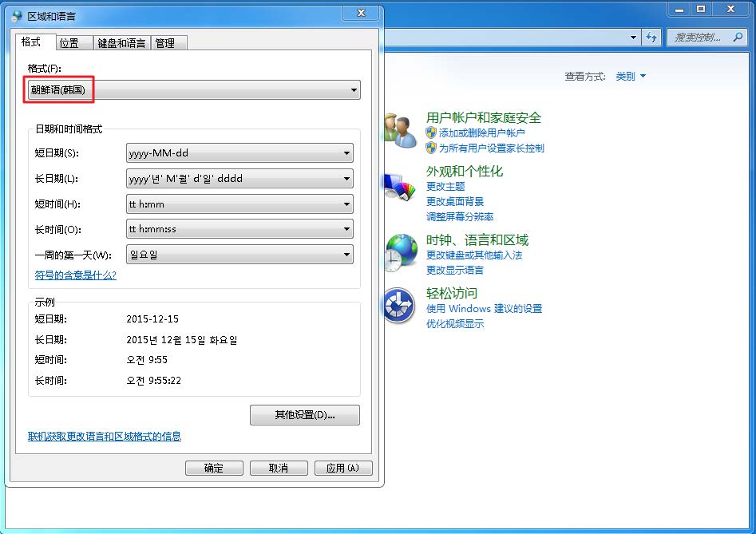Click the short time example 오전 9:55
756x534 pixels.
(147, 360)
